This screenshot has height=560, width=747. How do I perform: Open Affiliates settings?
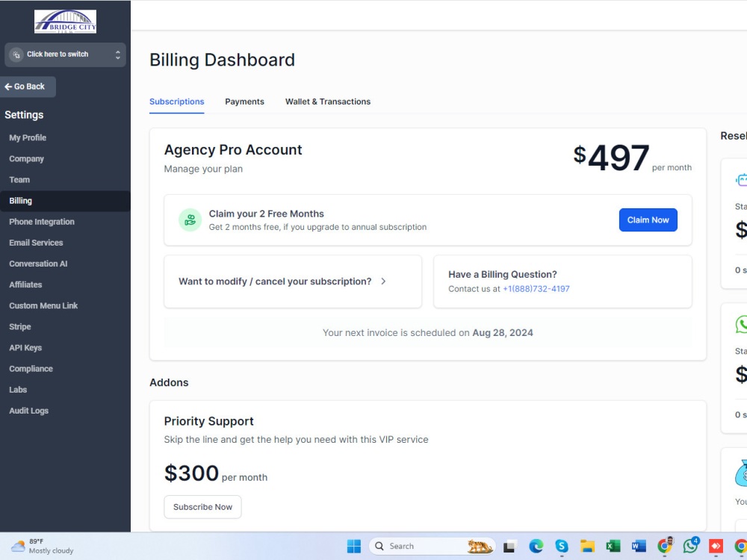click(25, 284)
